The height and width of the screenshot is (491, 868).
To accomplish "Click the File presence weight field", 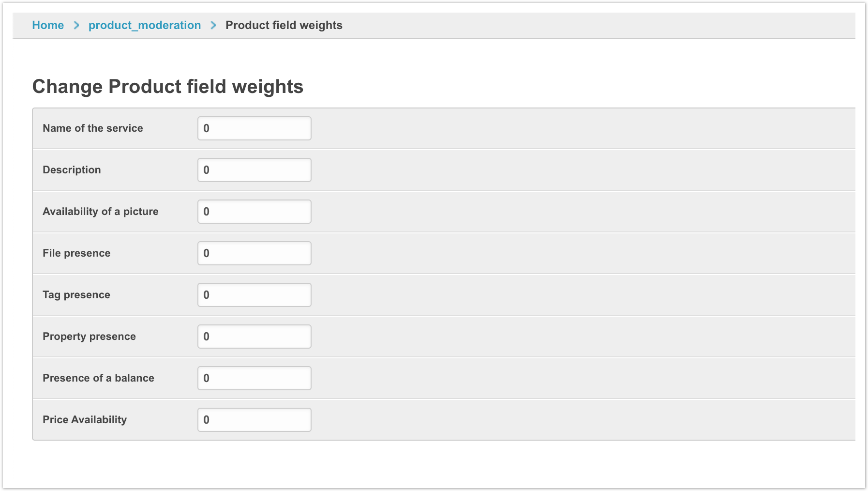I will coord(254,253).
